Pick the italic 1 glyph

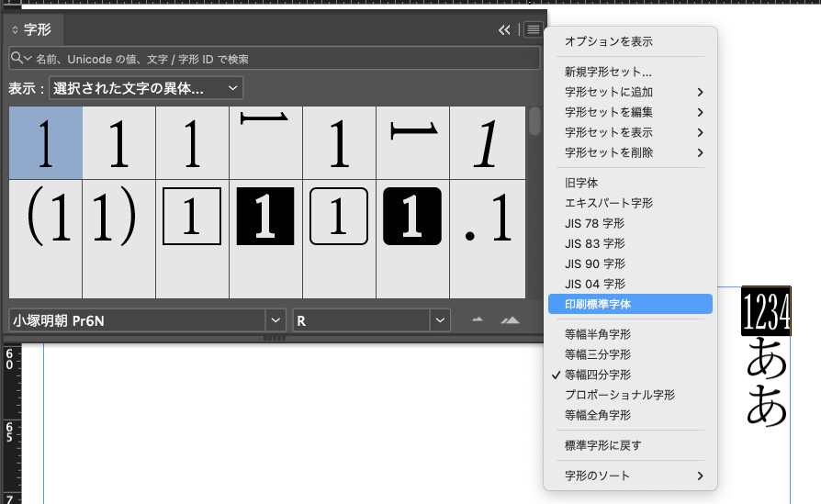click(486, 143)
